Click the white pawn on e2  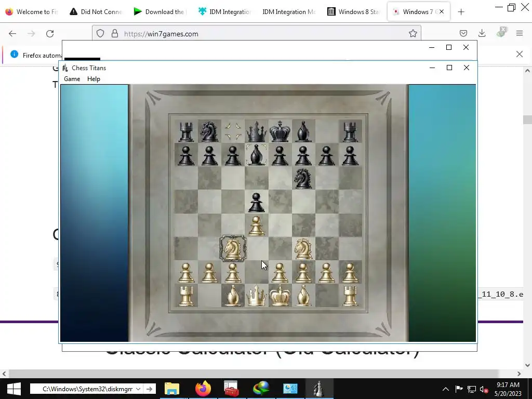[280, 272]
